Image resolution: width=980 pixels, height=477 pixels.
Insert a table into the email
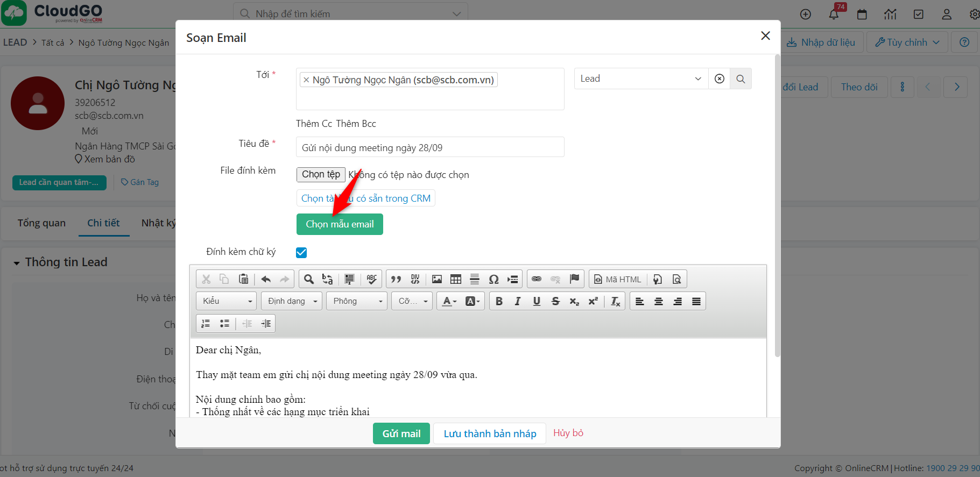(x=456, y=279)
